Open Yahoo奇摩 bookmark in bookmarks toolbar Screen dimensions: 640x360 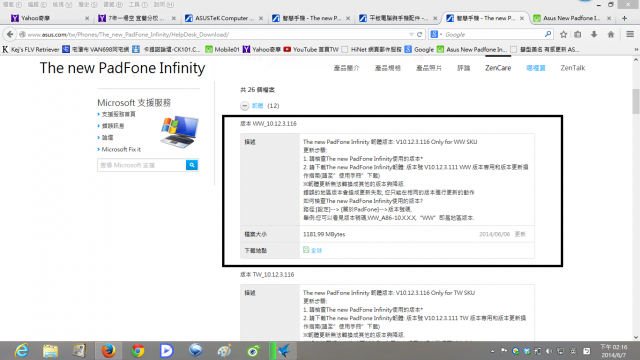262,49
